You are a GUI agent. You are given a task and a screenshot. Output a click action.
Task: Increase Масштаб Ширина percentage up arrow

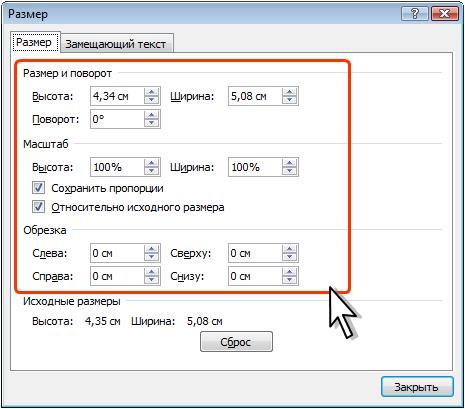pyautogui.click(x=289, y=163)
